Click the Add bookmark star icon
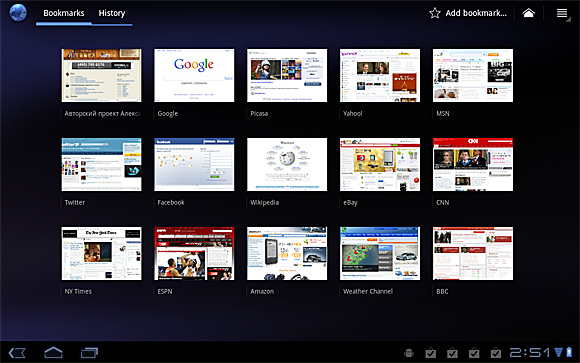 pos(435,13)
